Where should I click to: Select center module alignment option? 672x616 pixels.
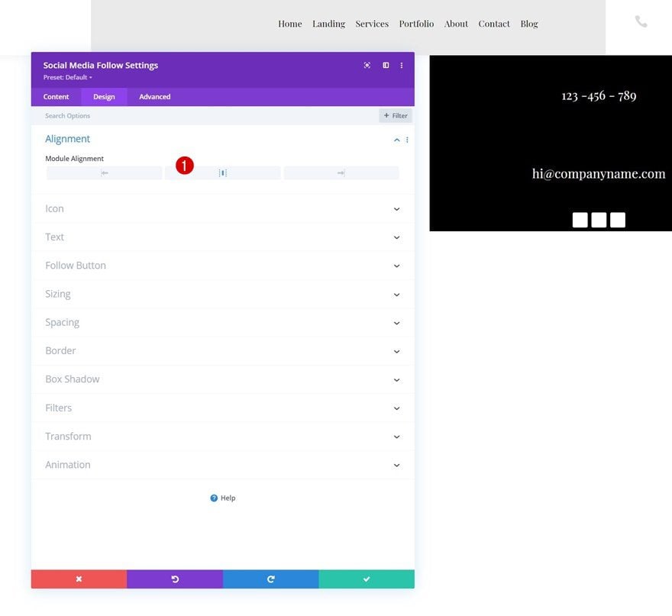(x=223, y=173)
